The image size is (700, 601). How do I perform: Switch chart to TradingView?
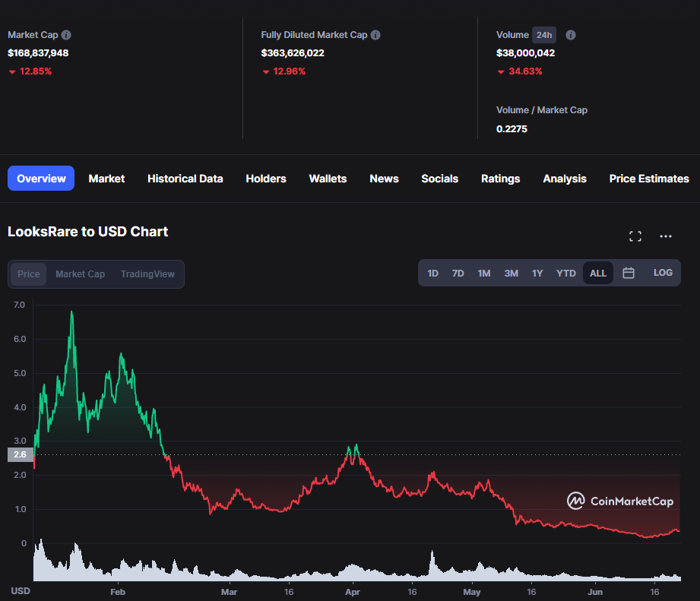coord(147,274)
